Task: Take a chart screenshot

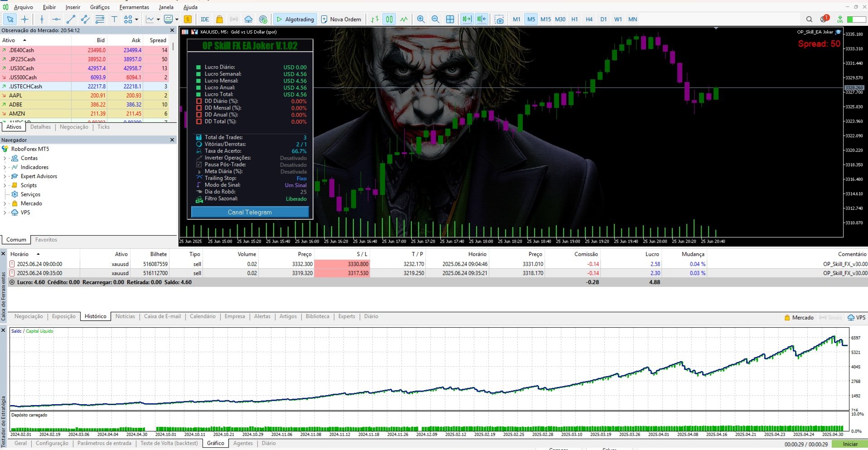Action: [499, 19]
